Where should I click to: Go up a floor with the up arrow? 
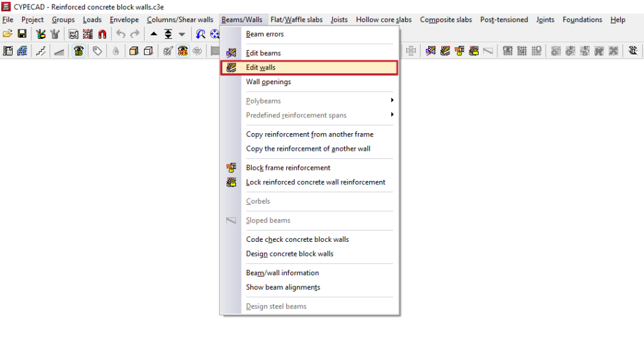(153, 34)
